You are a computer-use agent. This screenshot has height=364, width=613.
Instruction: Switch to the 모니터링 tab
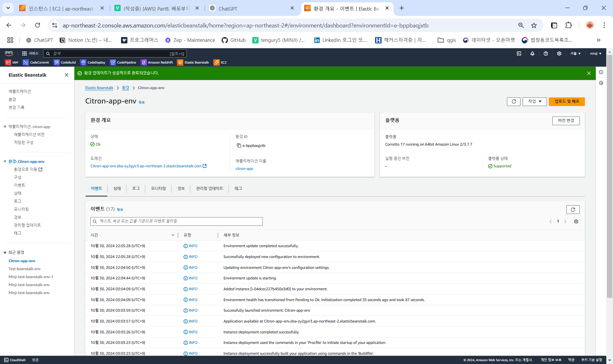(158, 189)
